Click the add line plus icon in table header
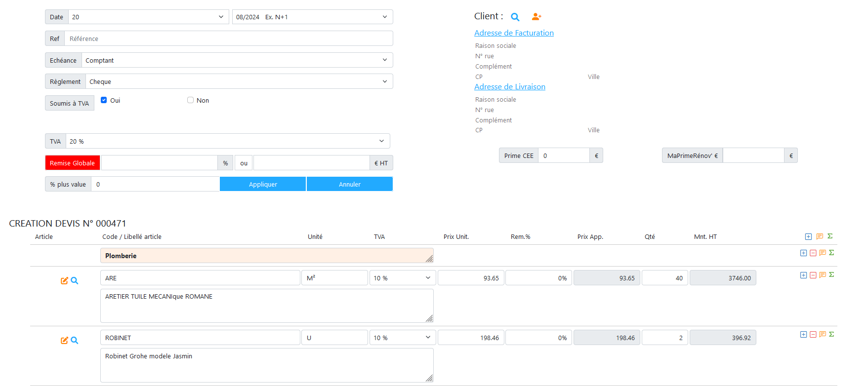 [808, 236]
